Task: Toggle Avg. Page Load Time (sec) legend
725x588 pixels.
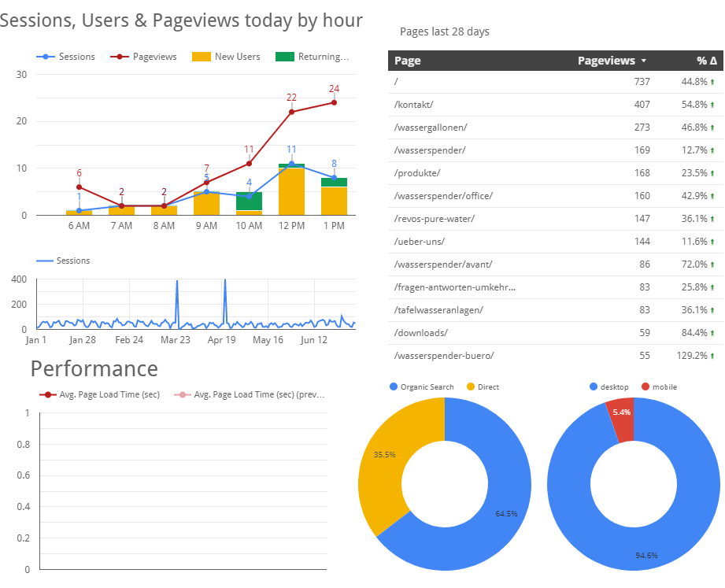Action: click(x=100, y=395)
